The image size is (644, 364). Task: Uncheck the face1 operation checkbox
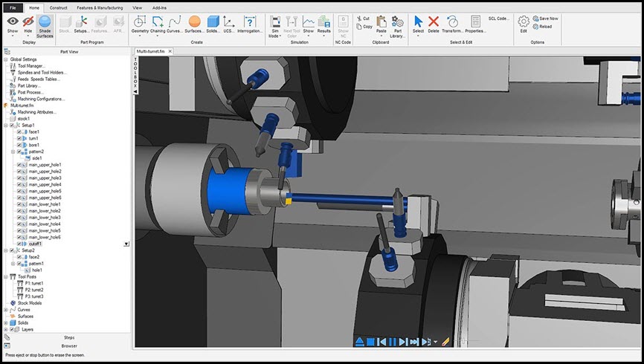(x=19, y=131)
